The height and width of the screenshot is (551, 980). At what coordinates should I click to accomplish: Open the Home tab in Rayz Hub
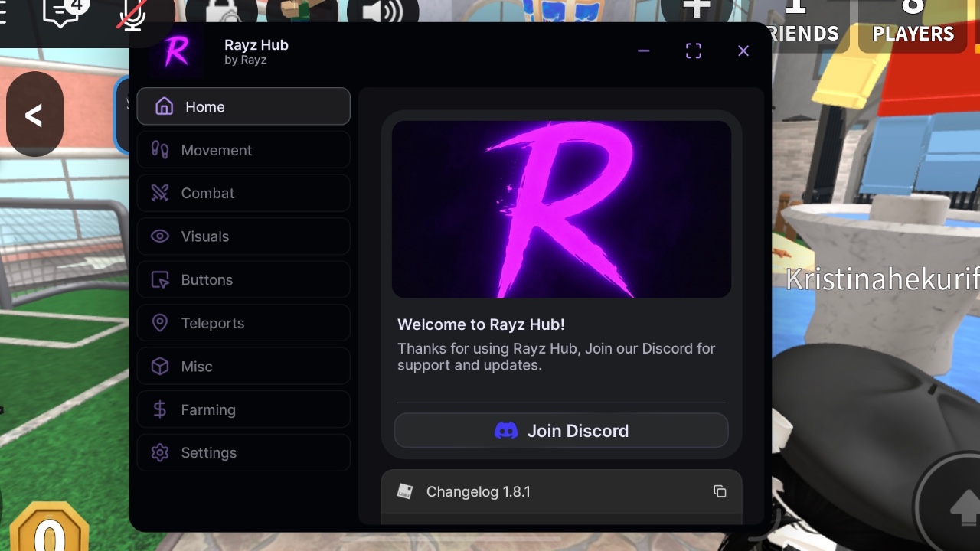[x=243, y=106]
